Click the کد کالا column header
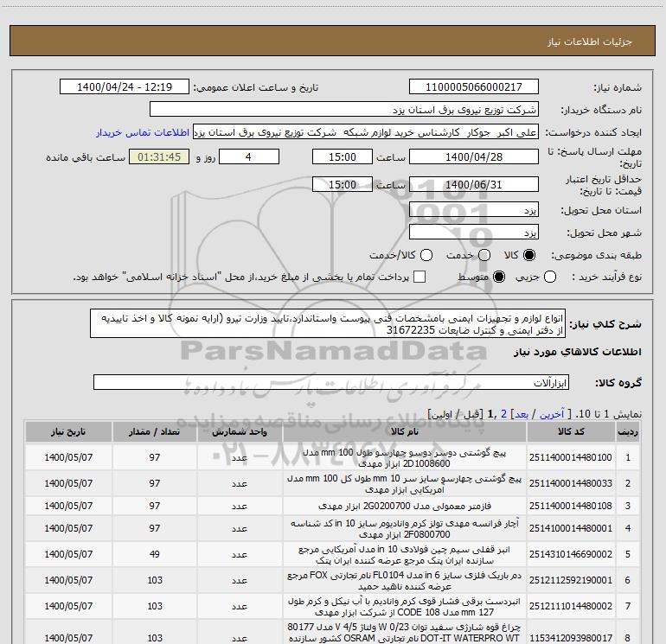666x644 pixels. pos(571,431)
